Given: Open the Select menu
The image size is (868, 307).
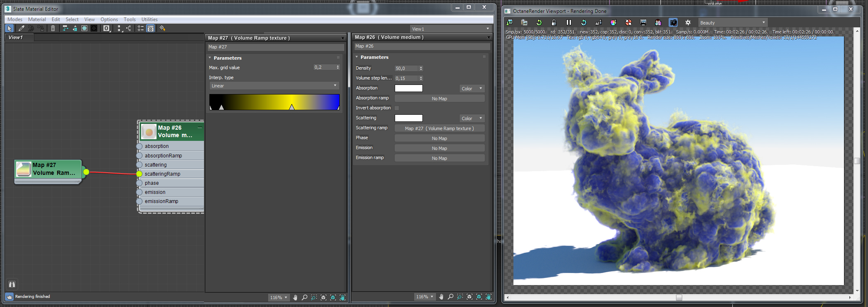Looking at the screenshot, I should click(72, 19).
